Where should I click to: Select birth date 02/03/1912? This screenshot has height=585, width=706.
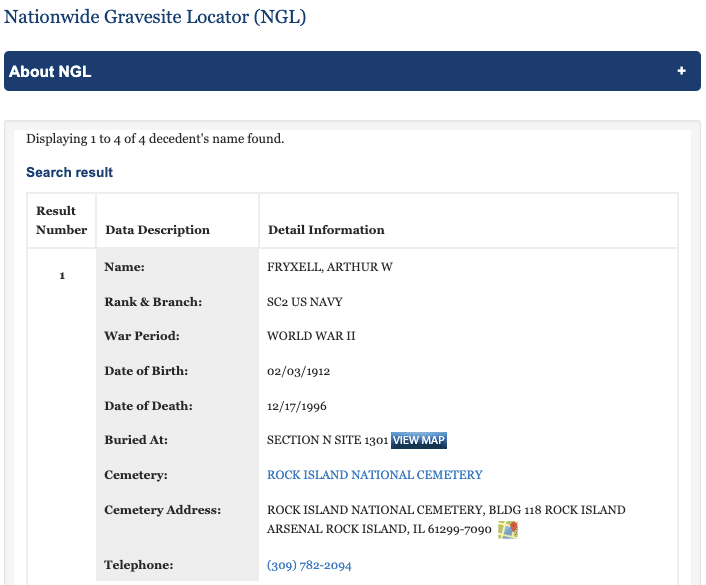[299, 371]
